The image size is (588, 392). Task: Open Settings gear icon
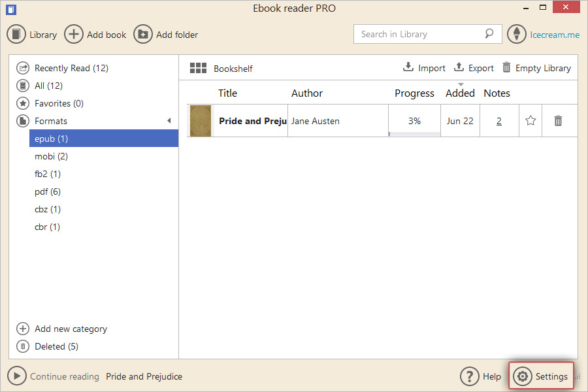click(x=523, y=376)
